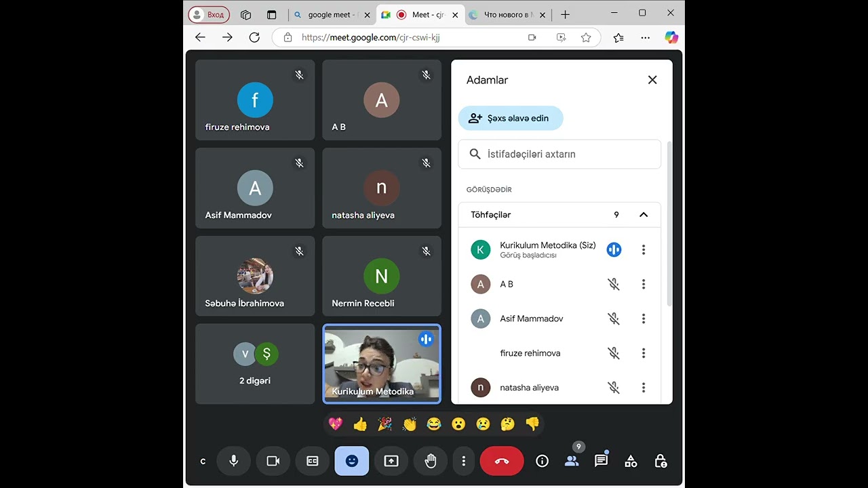Open the tab actions menu icon
The width and height of the screenshot is (868, 488).
click(x=271, y=14)
